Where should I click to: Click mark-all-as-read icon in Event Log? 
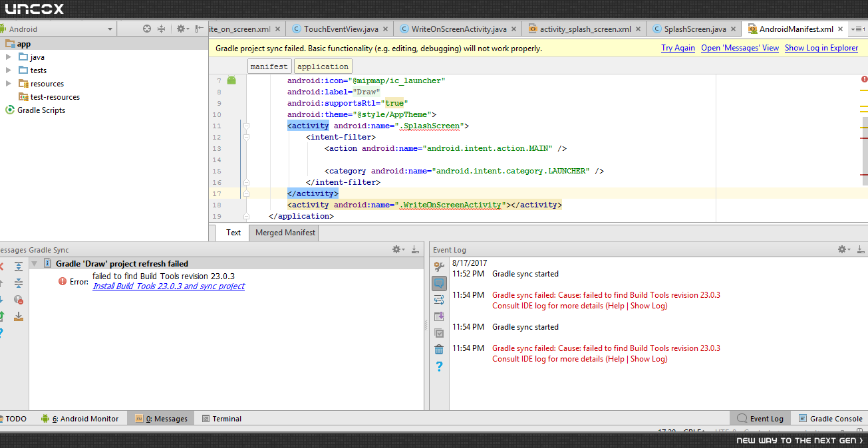(439, 333)
